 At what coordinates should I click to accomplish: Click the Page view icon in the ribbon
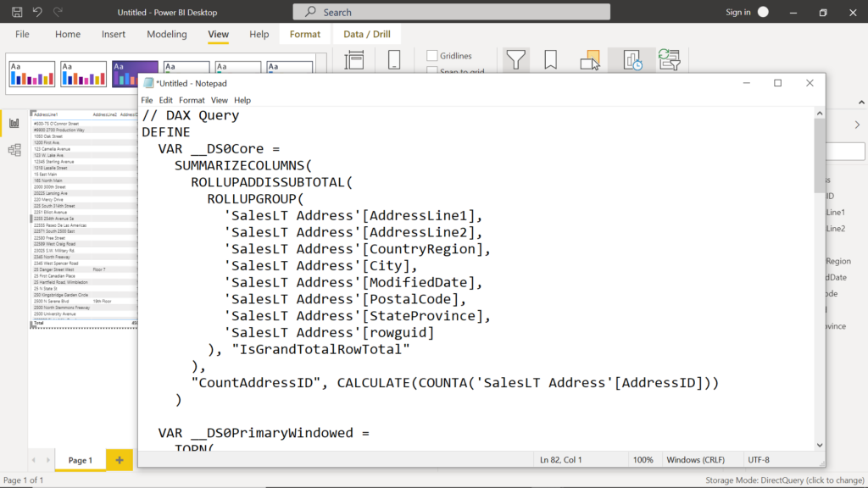353,59
